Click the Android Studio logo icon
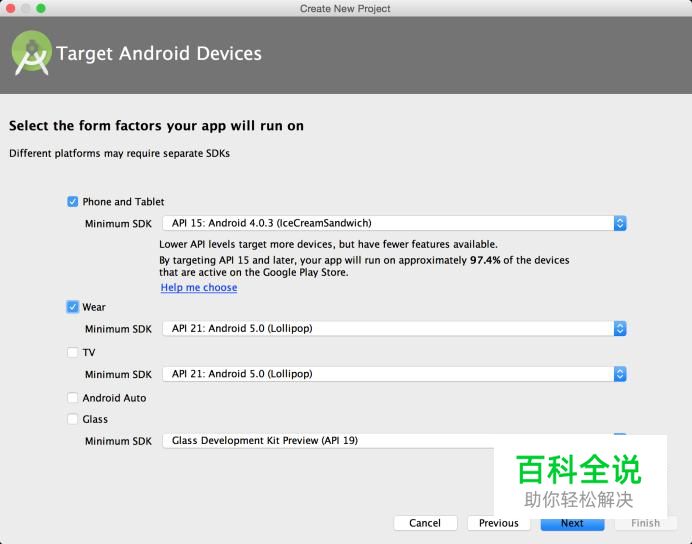The width and height of the screenshot is (692, 544). pos(31,53)
